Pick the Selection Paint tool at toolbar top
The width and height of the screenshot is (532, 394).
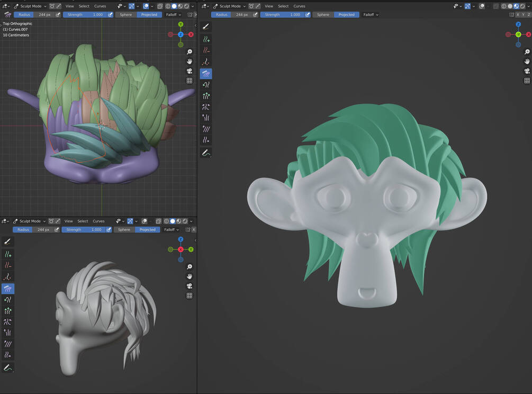point(205,26)
